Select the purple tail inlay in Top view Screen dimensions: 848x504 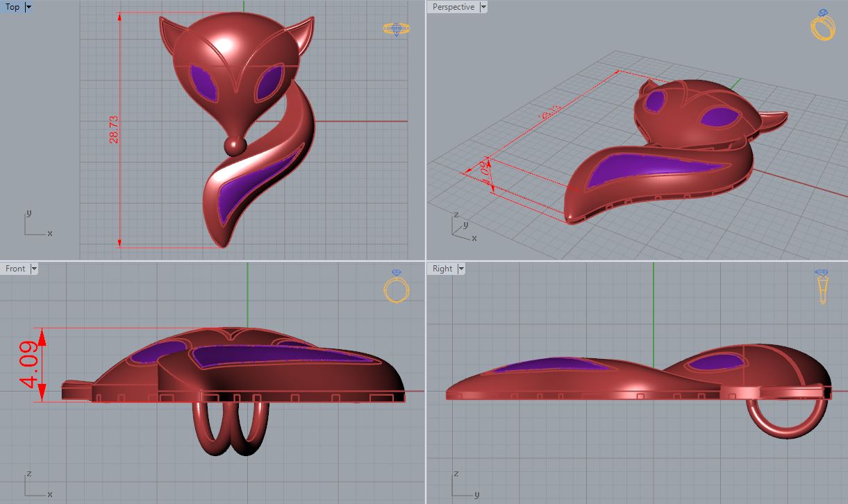(x=256, y=187)
